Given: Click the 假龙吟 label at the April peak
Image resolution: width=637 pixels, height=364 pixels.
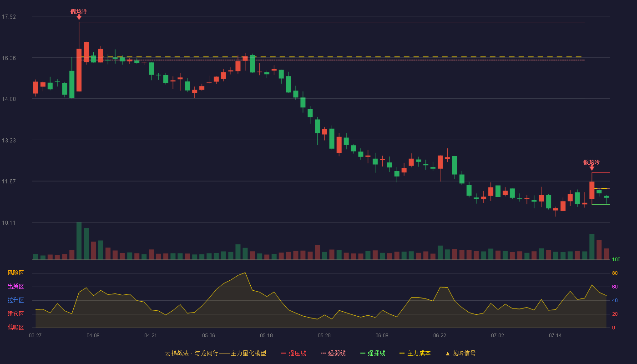Looking at the screenshot, I should [79, 11].
